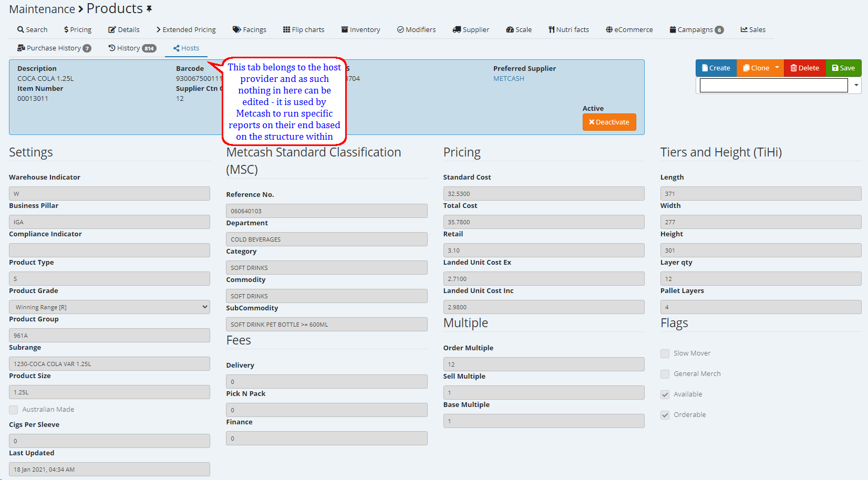Screen dimensions: 868x480
Task: Open dropdown arrow beside the empty search box
Action: click(856, 85)
